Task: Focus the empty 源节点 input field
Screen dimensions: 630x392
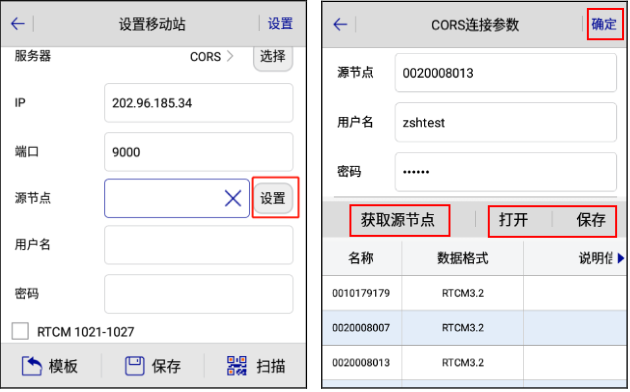Action: click(177, 198)
